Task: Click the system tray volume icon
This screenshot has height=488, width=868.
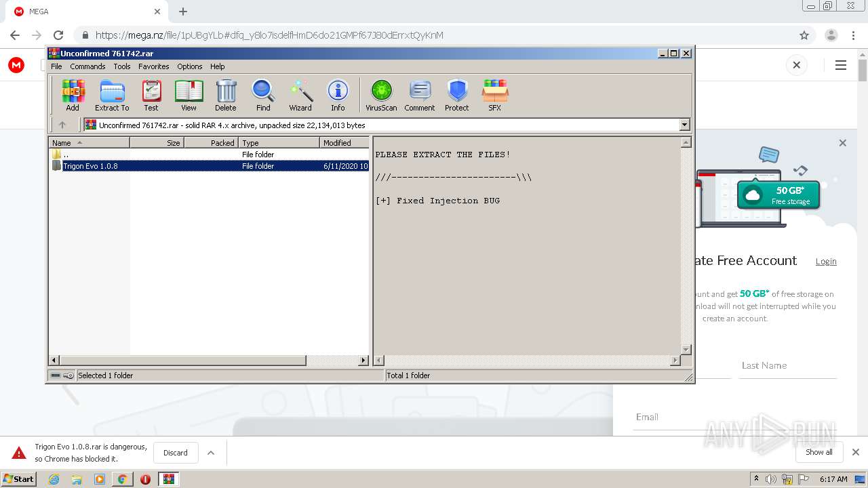Action: coord(771,479)
